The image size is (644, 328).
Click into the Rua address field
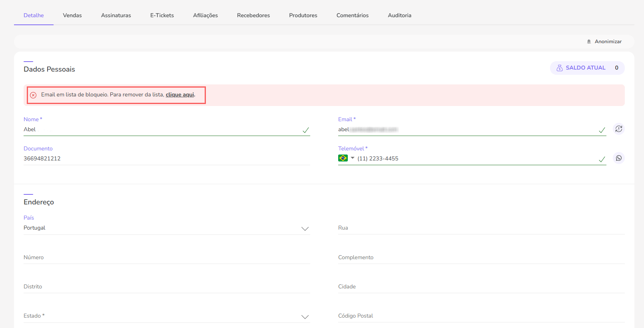coord(481,228)
